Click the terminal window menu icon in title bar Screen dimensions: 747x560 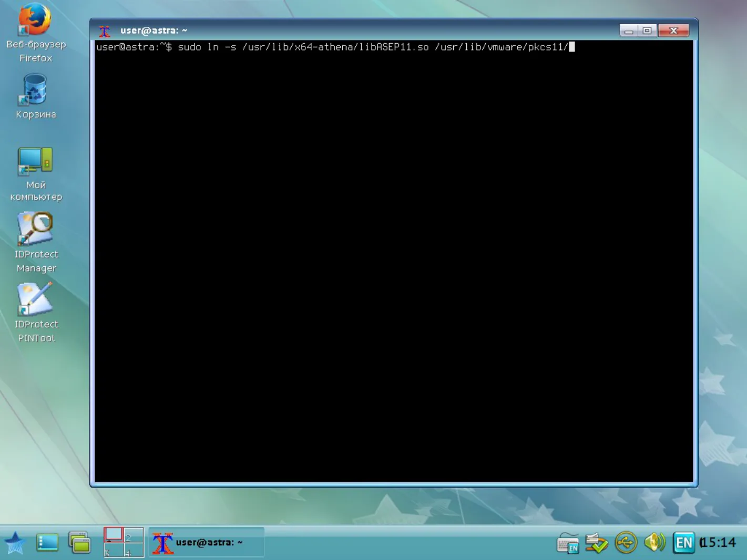click(x=105, y=31)
